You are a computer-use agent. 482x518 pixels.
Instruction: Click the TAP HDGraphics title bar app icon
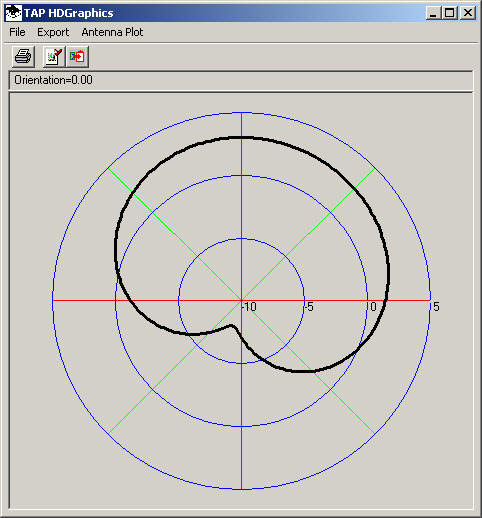14,13
